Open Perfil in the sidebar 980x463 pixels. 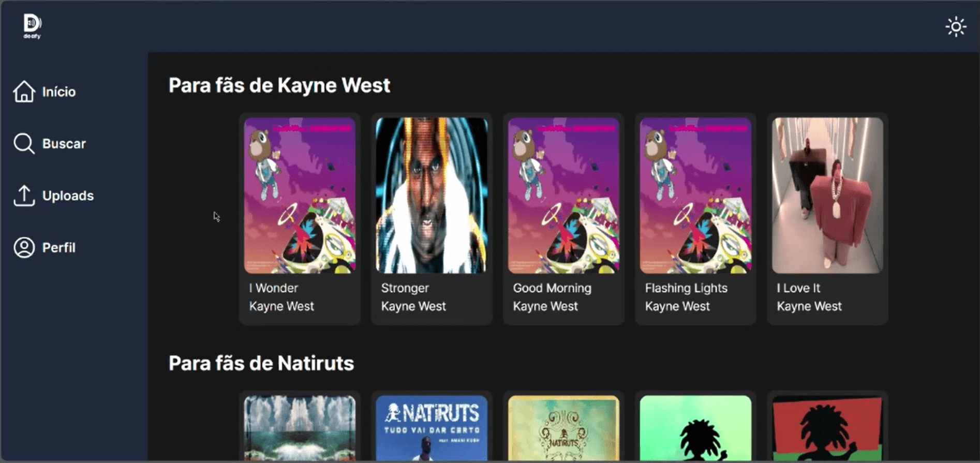[59, 248]
